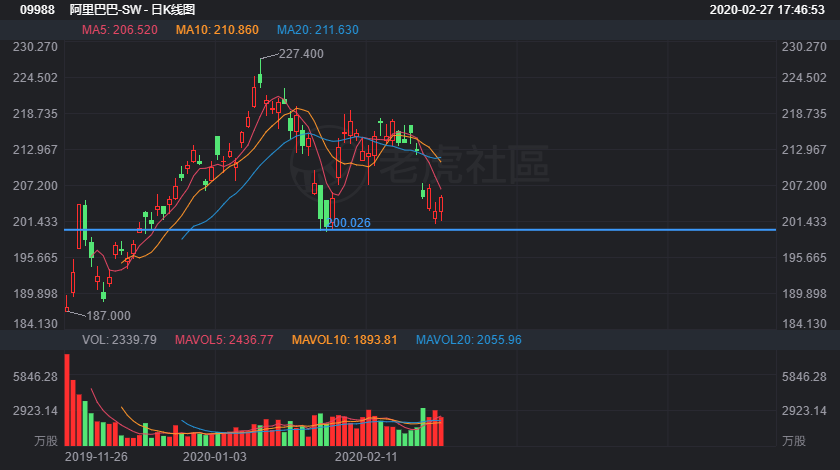The height and width of the screenshot is (470, 840).
Task: Click the 187.000 low price annotation
Action: 108,315
